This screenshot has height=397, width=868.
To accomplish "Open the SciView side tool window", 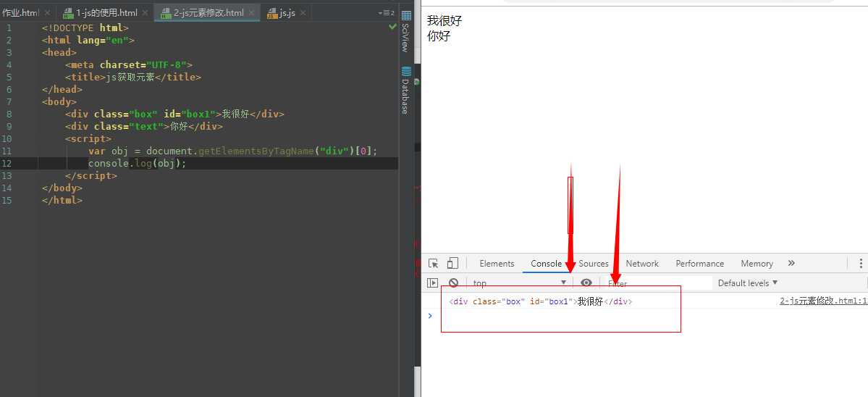I will pos(406,32).
